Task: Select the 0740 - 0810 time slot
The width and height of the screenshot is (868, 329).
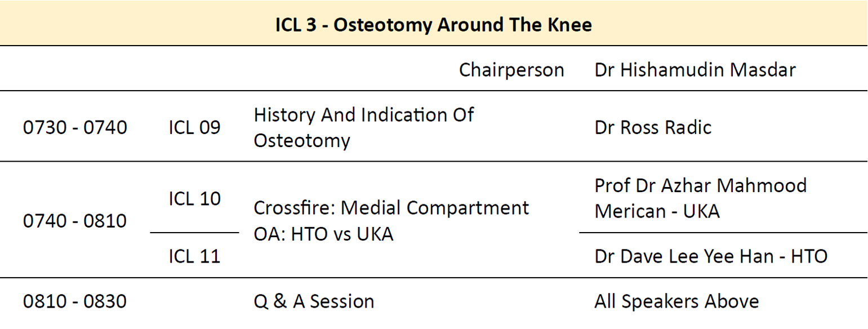Action: point(75,221)
